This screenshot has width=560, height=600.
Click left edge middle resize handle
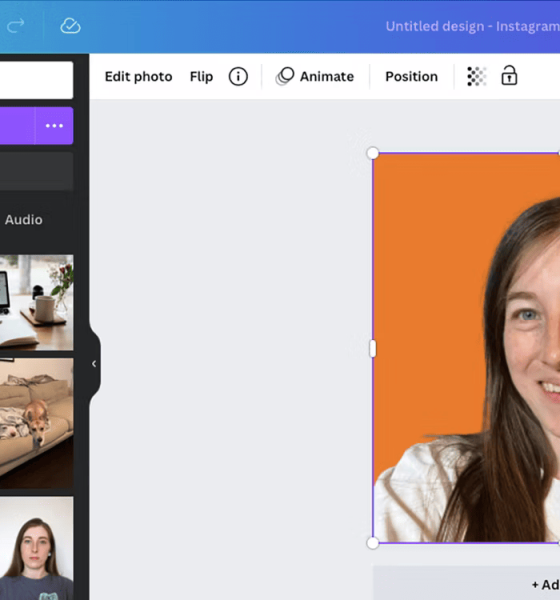click(372, 349)
